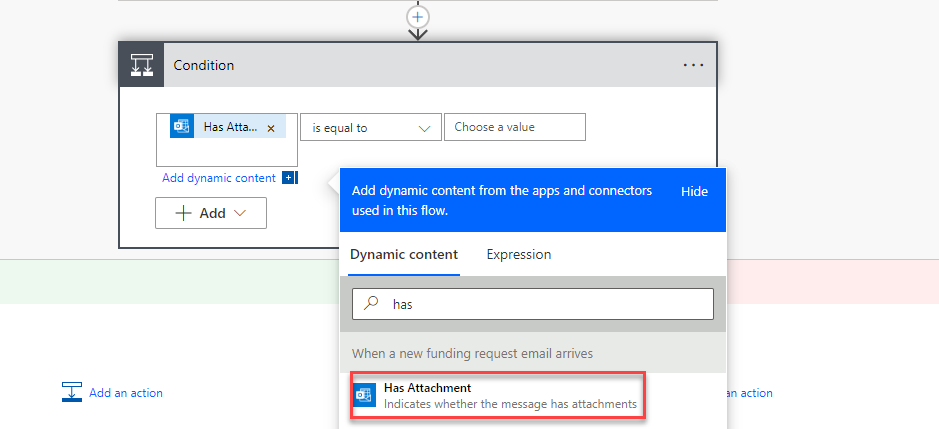The width and height of the screenshot is (939, 429).
Task: Click the Condition card header icon
Action: tap(141, 66)
